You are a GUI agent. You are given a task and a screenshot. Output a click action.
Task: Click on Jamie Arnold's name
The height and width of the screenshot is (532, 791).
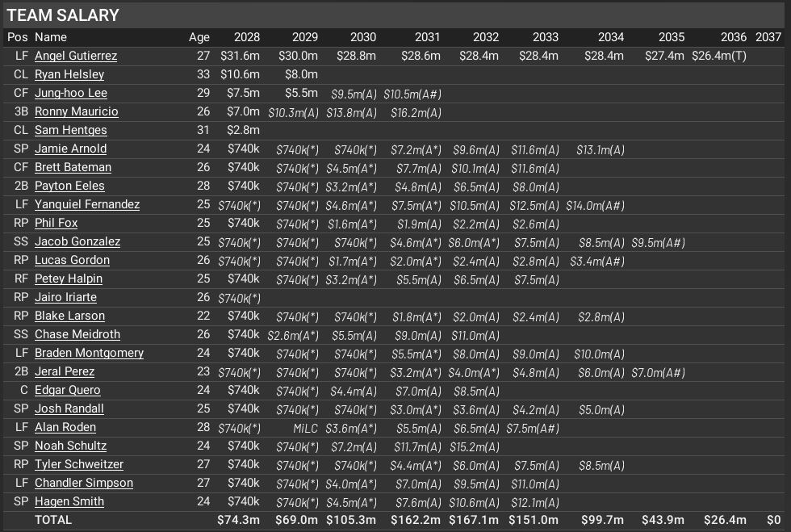click(70, 149)
